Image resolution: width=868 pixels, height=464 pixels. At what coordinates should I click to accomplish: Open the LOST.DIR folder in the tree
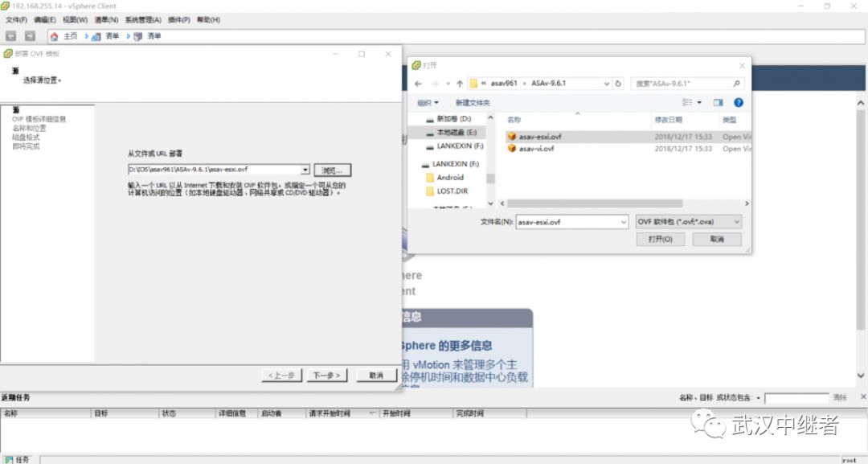[x=452, y=191]
